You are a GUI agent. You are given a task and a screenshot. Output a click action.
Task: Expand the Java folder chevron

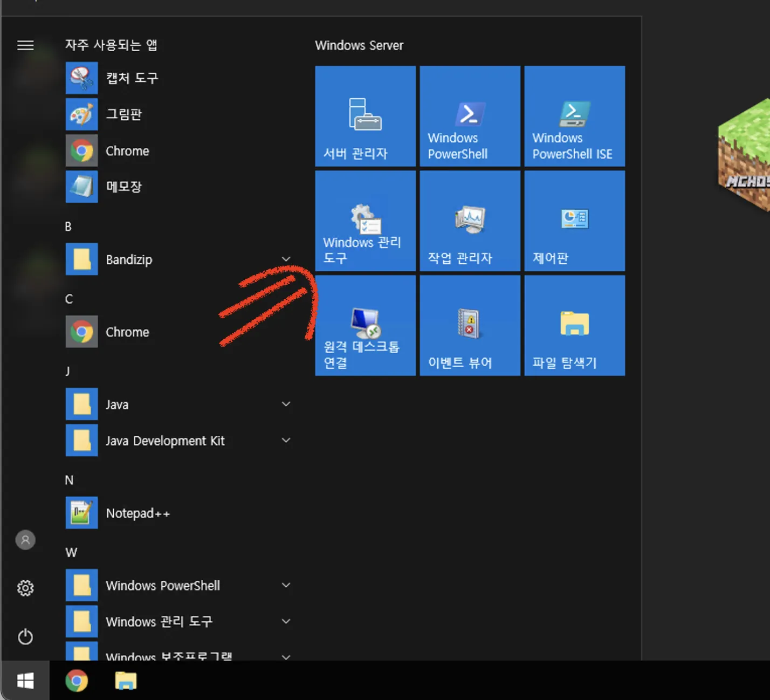[286, 404]
